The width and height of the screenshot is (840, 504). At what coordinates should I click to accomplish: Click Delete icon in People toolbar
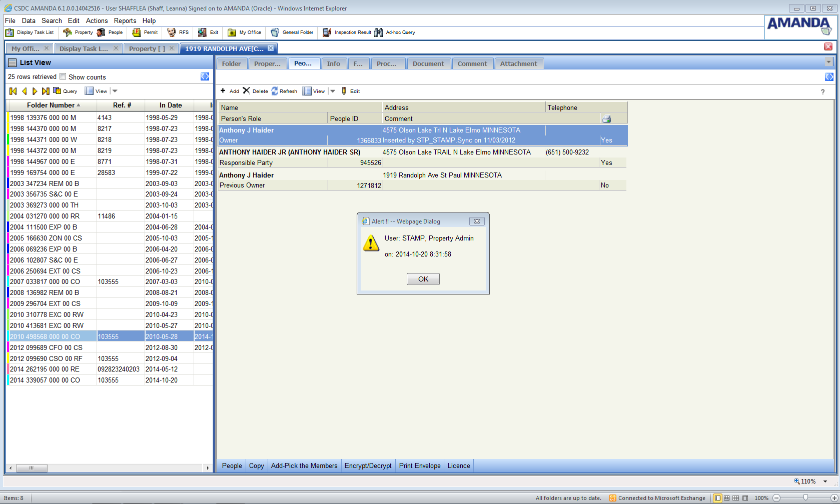247,91
